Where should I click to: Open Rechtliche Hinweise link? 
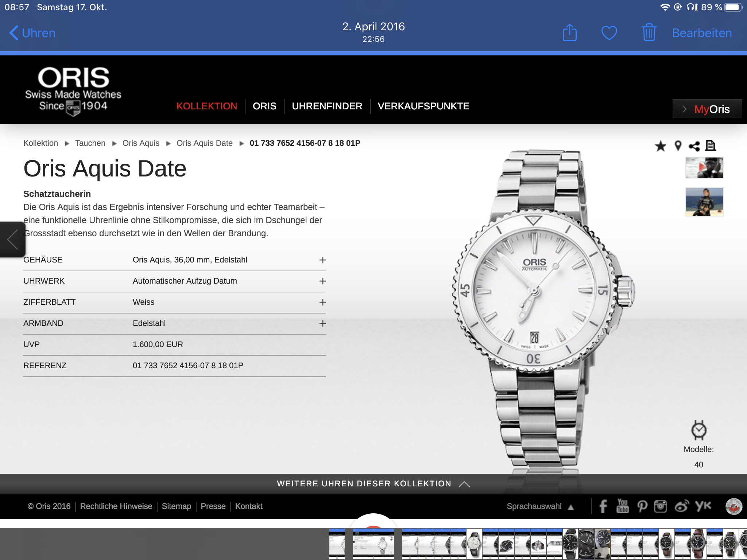116,506
